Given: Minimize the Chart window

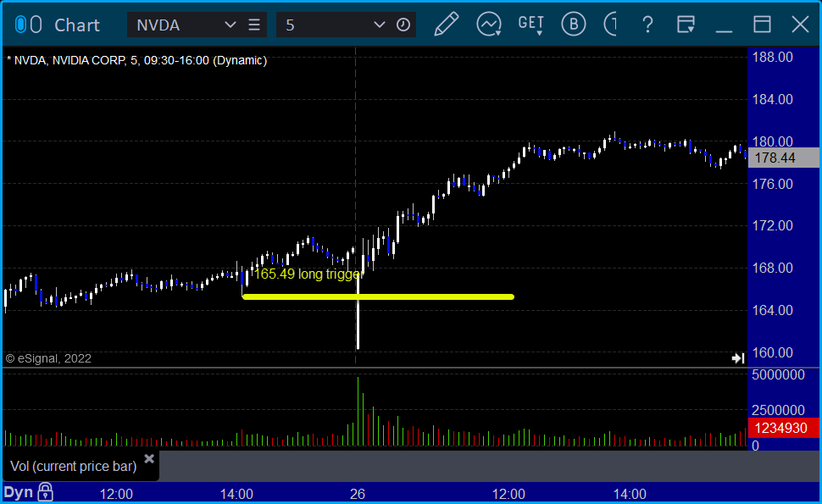Looking at the screenshot, I should (x=724, y=31).
